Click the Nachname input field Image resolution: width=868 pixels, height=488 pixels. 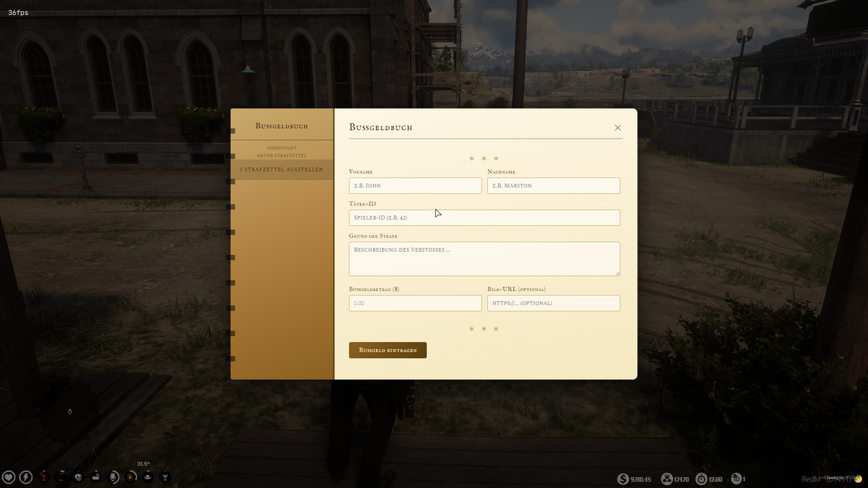click(553, 186)
